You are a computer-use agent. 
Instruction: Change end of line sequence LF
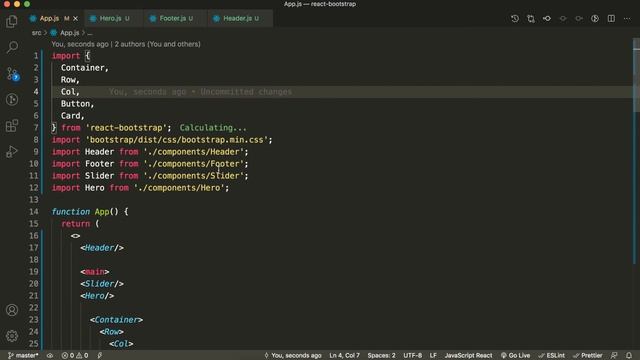pyautogui.click(x=433, y=356)
